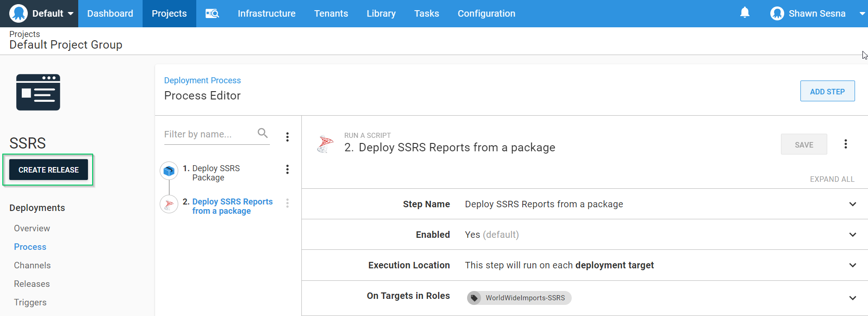Click the blue package icon for step 1

point(169,171)
